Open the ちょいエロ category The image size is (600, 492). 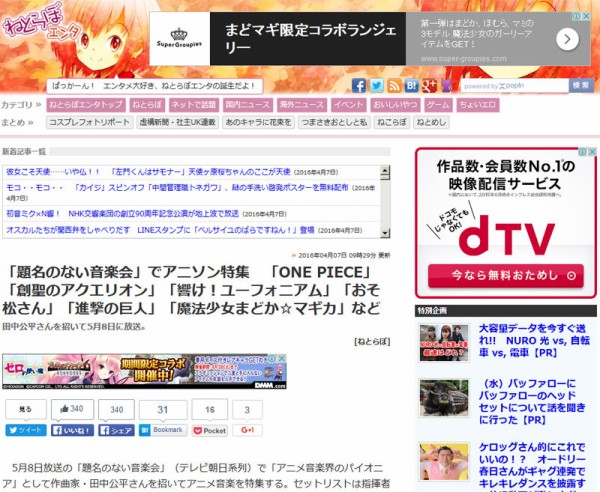(478, 105)
